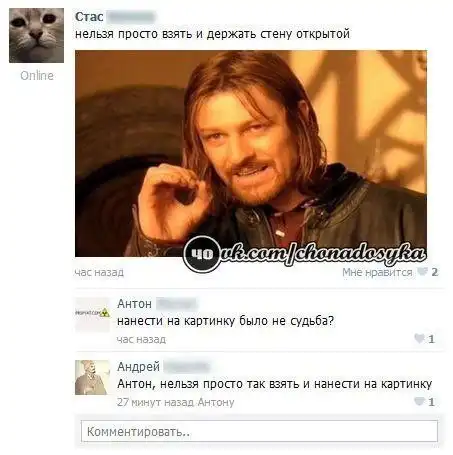
Task: Click the 'час назад' timestamp under Антон's comment
Action: [141, 339]
